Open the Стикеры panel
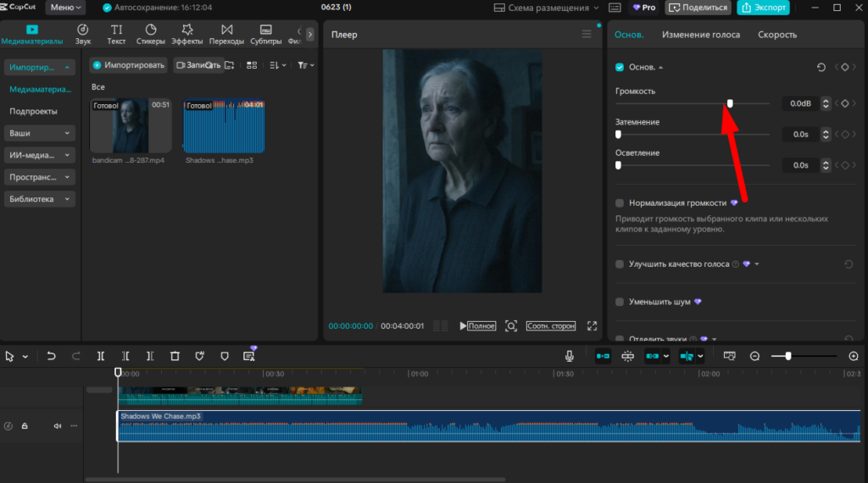 point(151,34)
